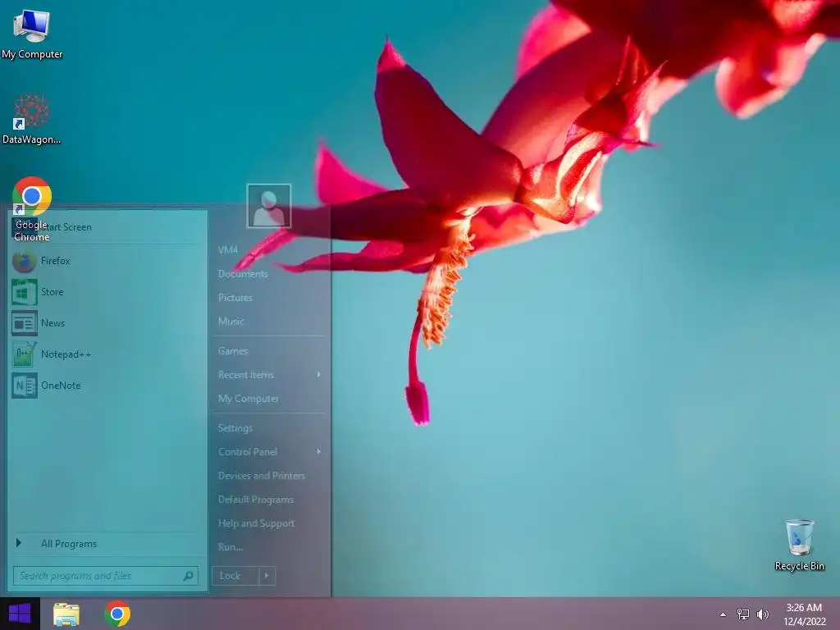This screenshot has height=630, width=840.
Task: Expand All Programs
Action: (x=107, y=544)
